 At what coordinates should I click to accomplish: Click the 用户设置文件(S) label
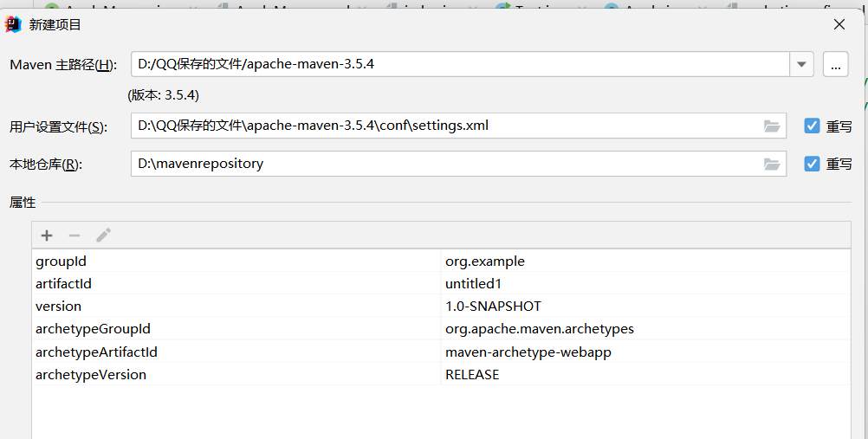point(58,126)
